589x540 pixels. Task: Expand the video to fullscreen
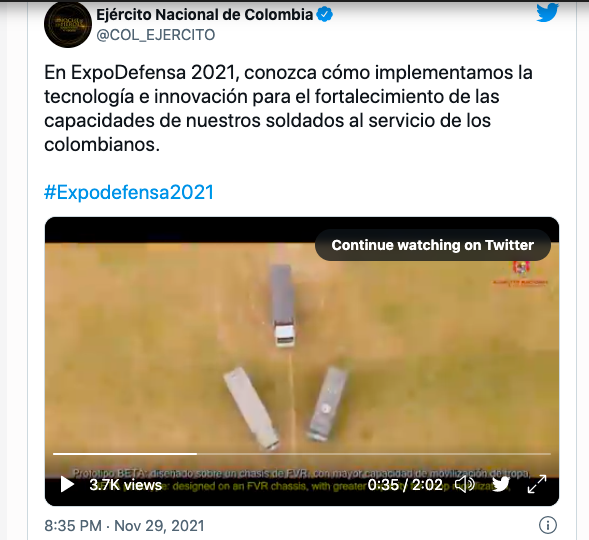click(537, 484)
